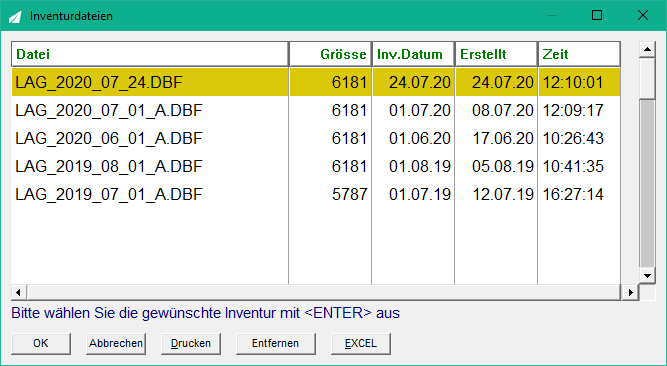667x366 pixels.
Task: Click the Grösse column header
Action: (331, 54)
